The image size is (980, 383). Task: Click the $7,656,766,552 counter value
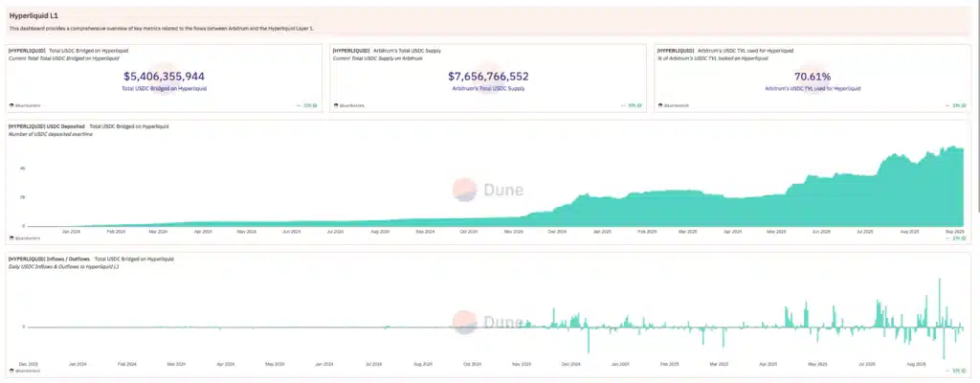(x=488, y=76)
